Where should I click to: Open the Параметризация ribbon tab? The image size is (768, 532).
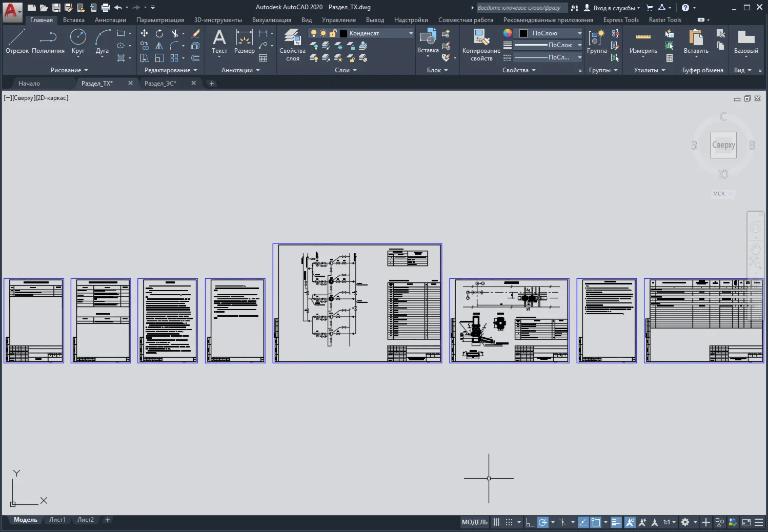[160, 20]
